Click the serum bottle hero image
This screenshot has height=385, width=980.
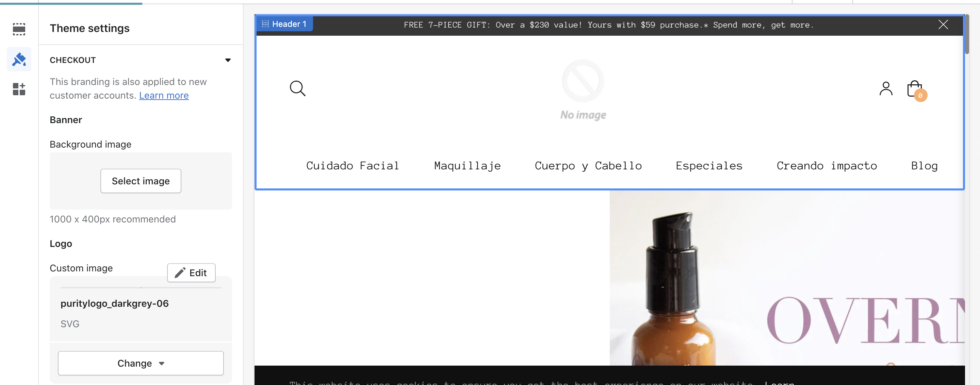pyautogui.click(x=787, y=278)
